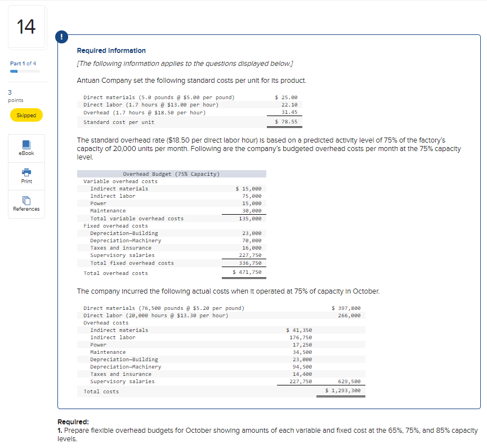Image resolution: width=487 pixels, height=448 pixels.
Task: Click the Required: heading
Action: coord(73,422)
